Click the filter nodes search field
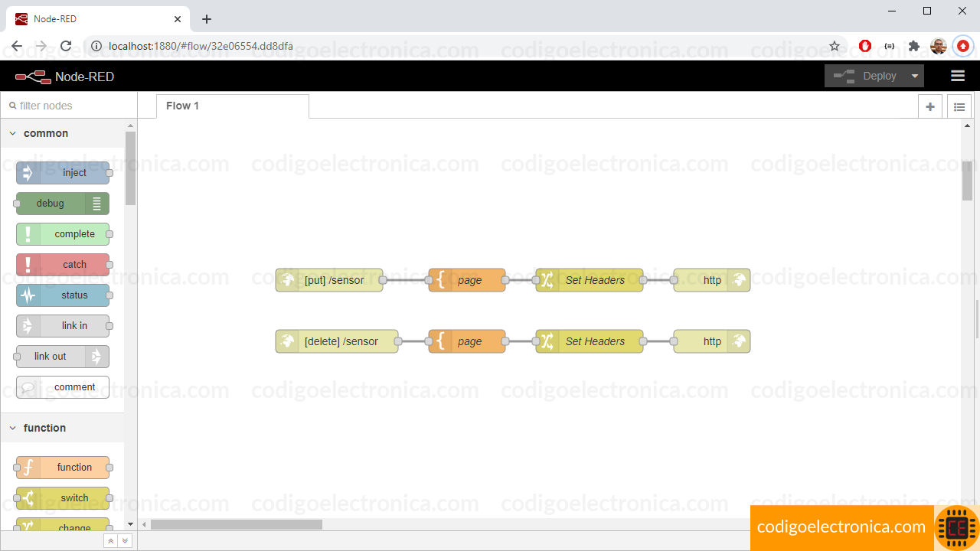Viewport: 980px width, 551px height. pyautogui.click(x=69, y=106)
